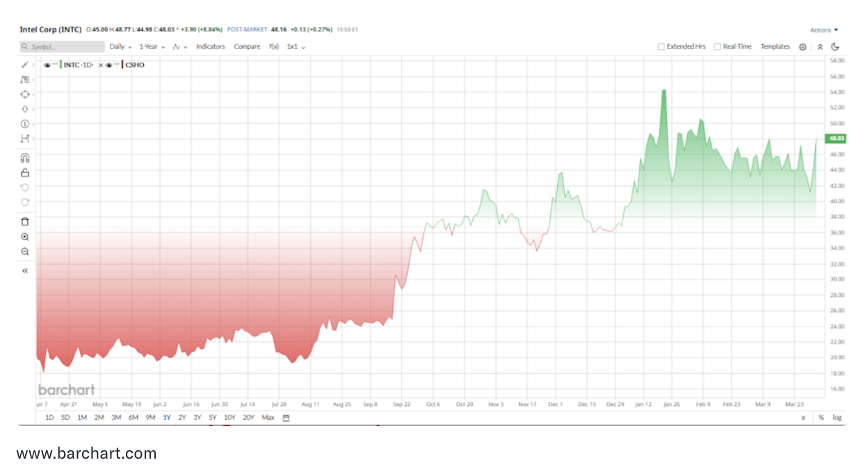Collapse the top toolbar with double chevron
Image resolution: width=868 pixels, height=467 pixels.
coord(819,47)
